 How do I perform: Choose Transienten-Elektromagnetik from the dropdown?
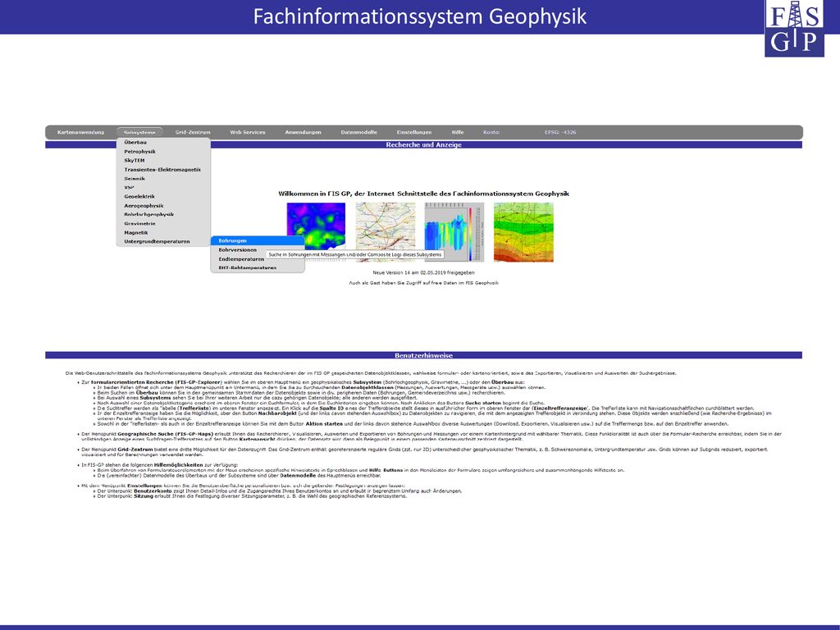(163, 169)
